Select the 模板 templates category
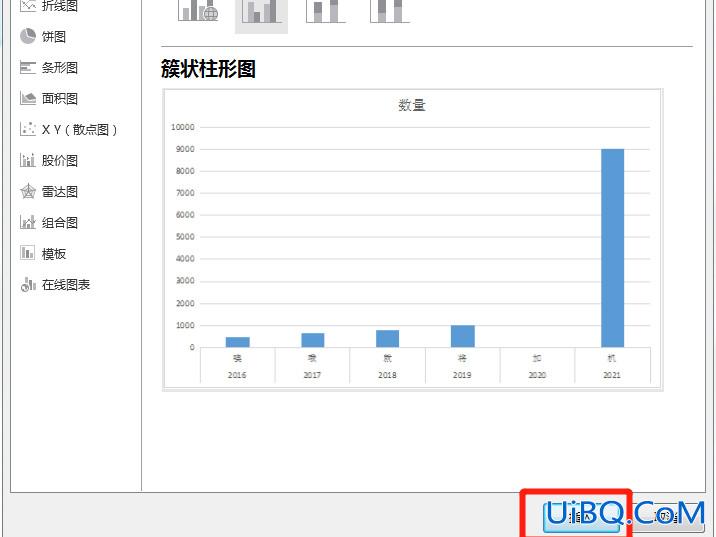The image size is (716, 537). pos(43,254)
